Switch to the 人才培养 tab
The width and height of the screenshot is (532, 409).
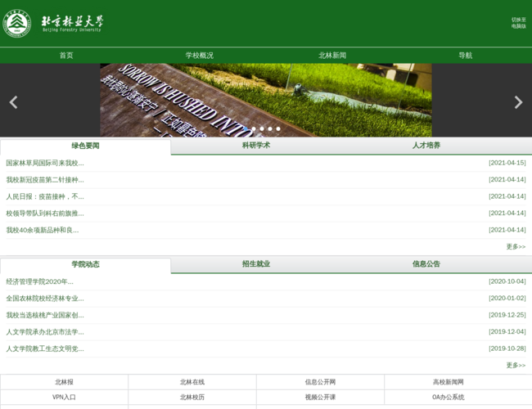[x=426, y=146]
